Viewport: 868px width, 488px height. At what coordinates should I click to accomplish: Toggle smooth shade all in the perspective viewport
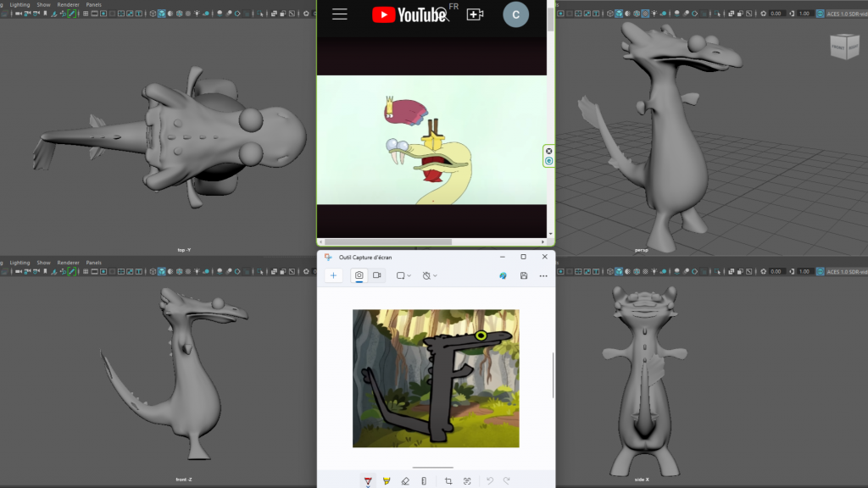(620, 14)
